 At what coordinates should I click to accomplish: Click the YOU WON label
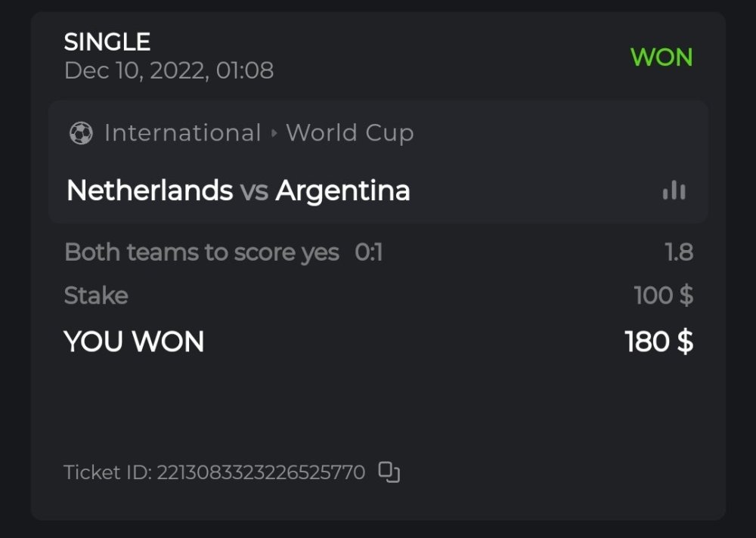[x=134, y=342]
